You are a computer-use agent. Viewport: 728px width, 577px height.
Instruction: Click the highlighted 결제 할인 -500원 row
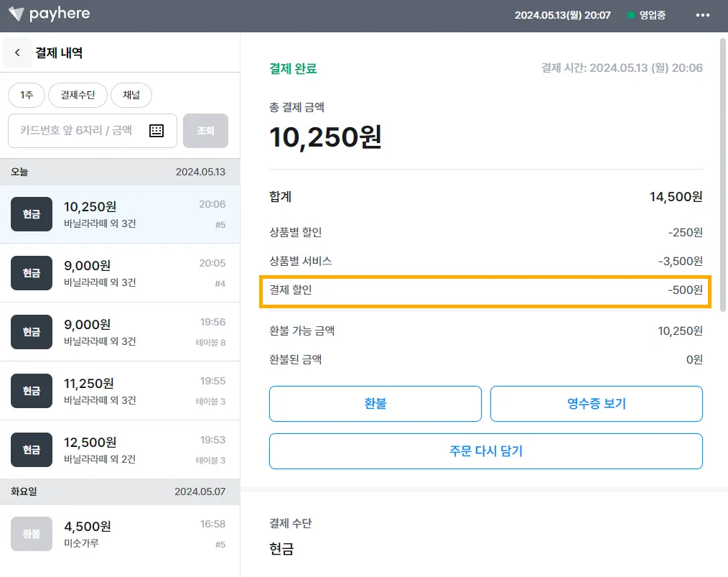click(x=485, y=291)
